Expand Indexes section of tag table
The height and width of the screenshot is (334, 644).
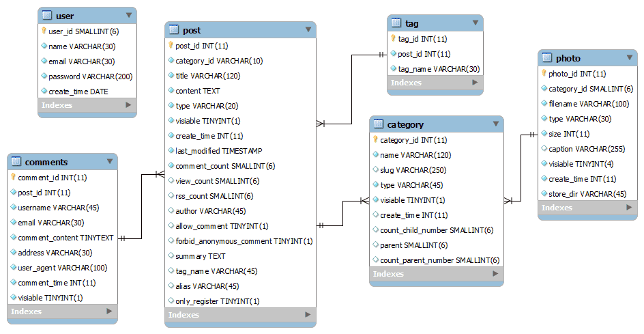(474, 83)
